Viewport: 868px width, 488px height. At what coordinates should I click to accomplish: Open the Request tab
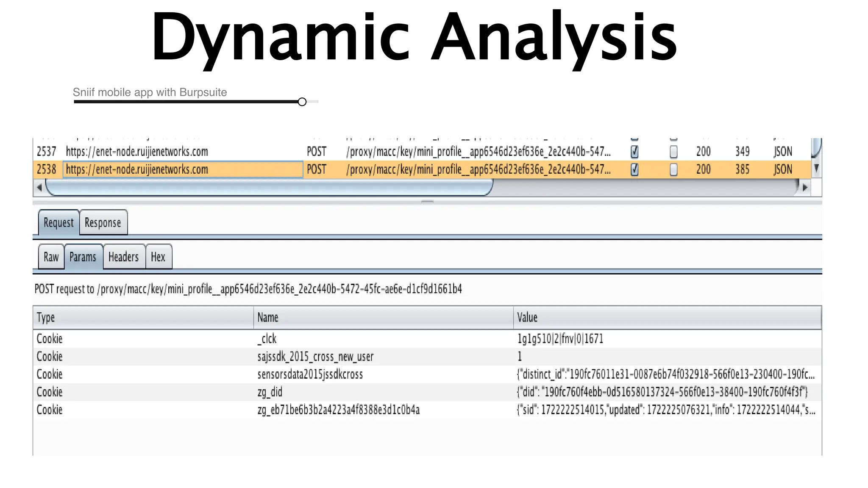(x=58, y=222)
